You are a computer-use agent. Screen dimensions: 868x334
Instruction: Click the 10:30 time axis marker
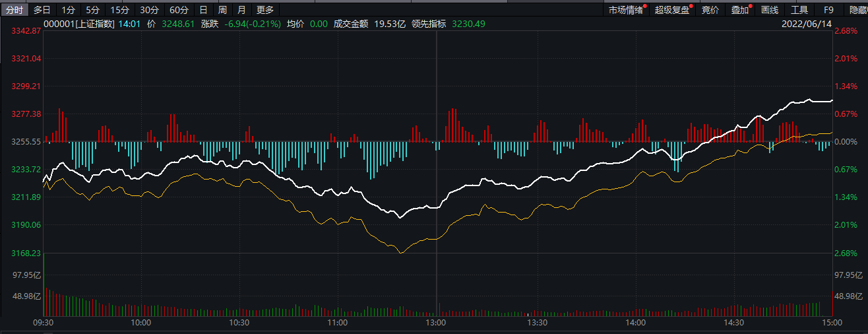tap(239, 323)
